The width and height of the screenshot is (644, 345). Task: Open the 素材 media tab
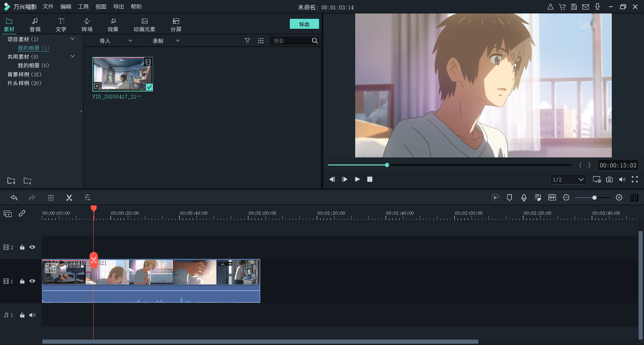[x=9, y=25]
